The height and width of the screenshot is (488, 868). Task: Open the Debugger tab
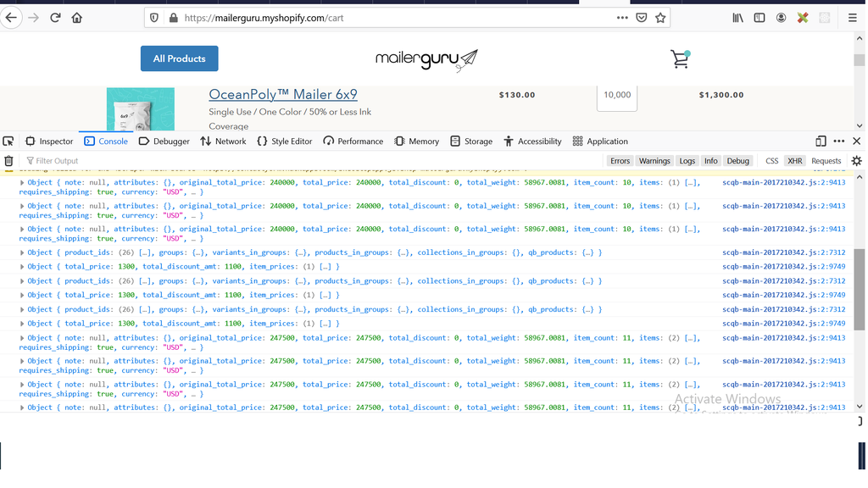(x=164, y=141)
